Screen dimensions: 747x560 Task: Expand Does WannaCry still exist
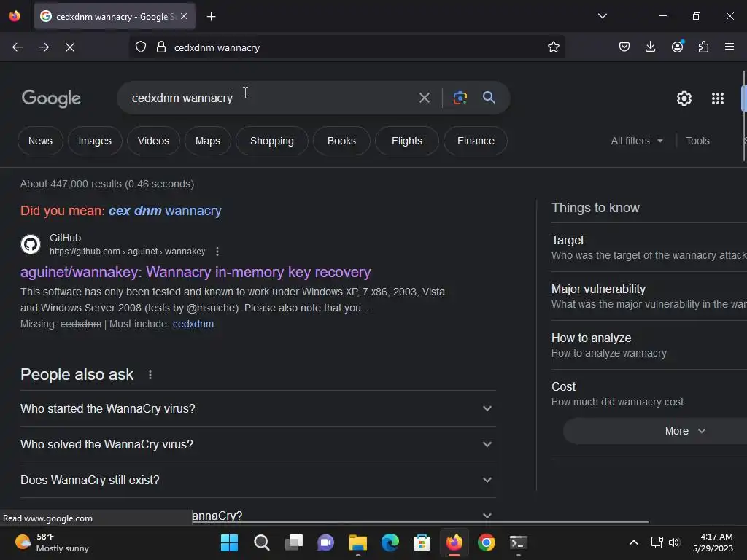[x=258, y=480]
